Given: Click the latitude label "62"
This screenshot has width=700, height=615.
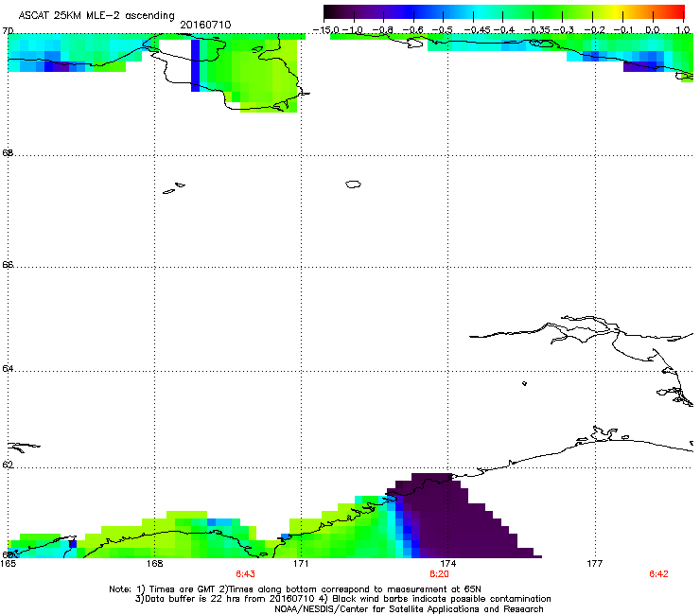Looking at the screenshot, I should pyautogui.click(x=8, y=465).
